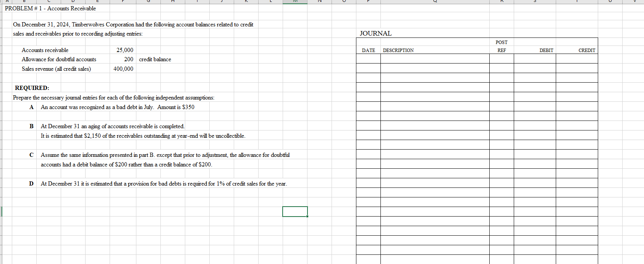
Task: Click the 'sales and receivables prior to recording' line
Action: click(x=78, y=34)
